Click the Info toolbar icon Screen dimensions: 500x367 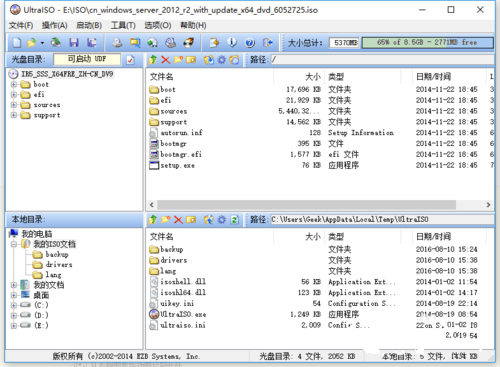tap(232, 42)
